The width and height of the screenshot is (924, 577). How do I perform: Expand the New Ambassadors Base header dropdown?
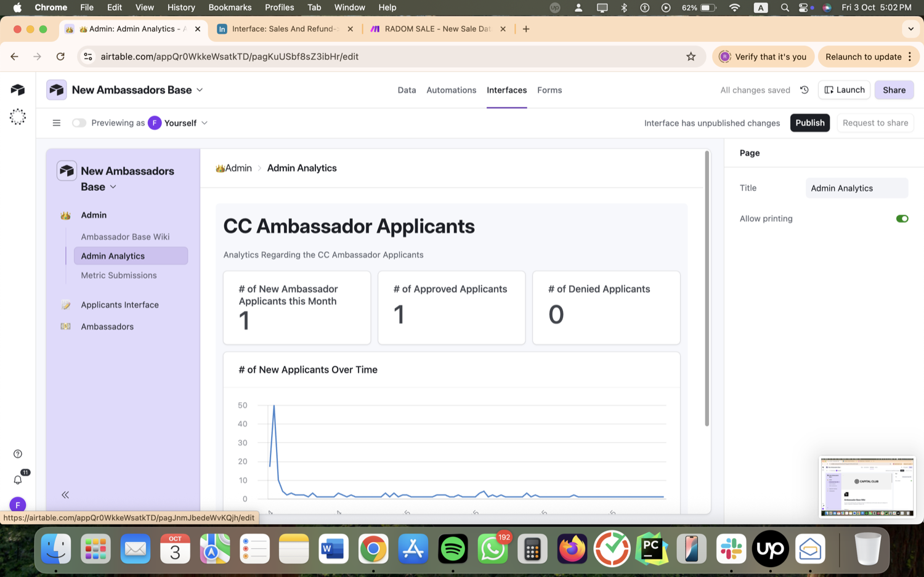point(200,90)
